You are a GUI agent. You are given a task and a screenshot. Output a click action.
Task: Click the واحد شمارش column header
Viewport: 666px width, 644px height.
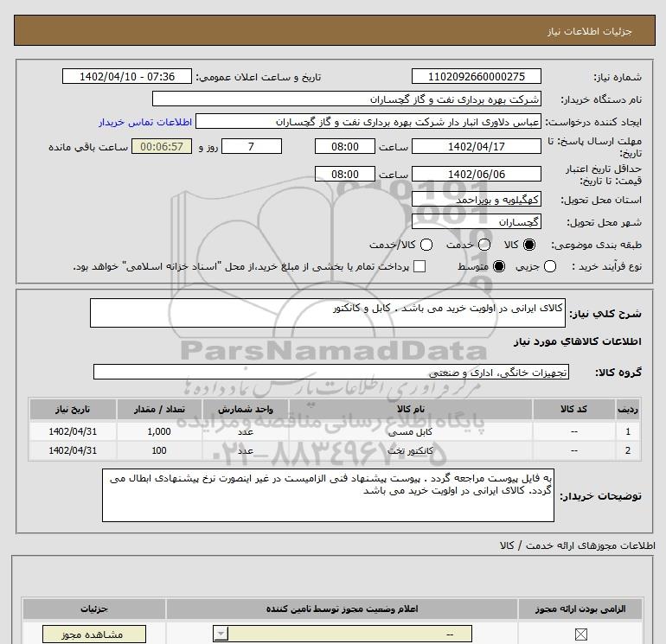[246, 409]
